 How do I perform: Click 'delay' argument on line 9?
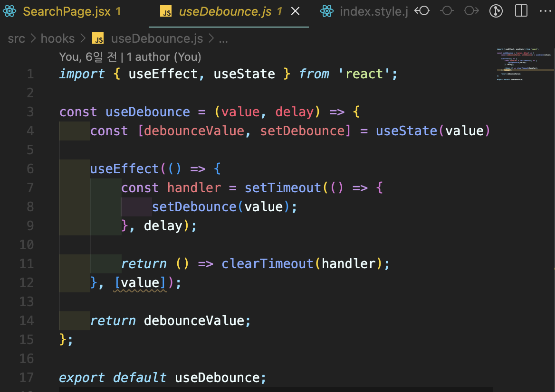coord(163,225)
